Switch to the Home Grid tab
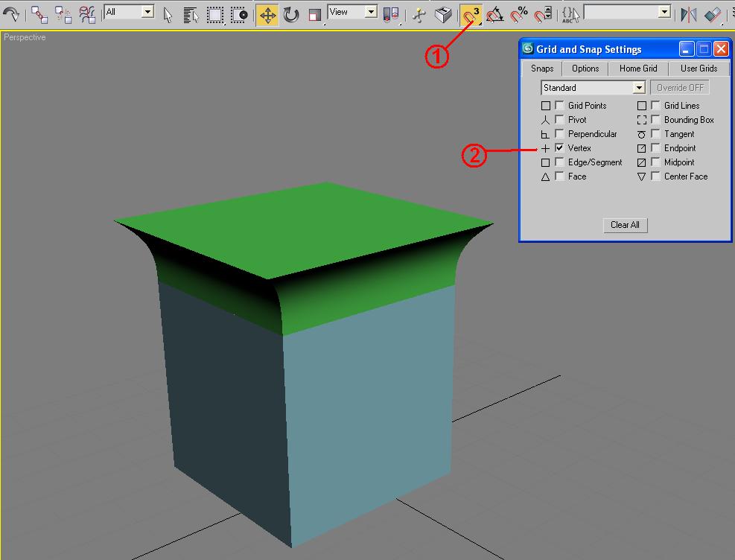This screenshot has height=560, width=735. click(638, 69)
